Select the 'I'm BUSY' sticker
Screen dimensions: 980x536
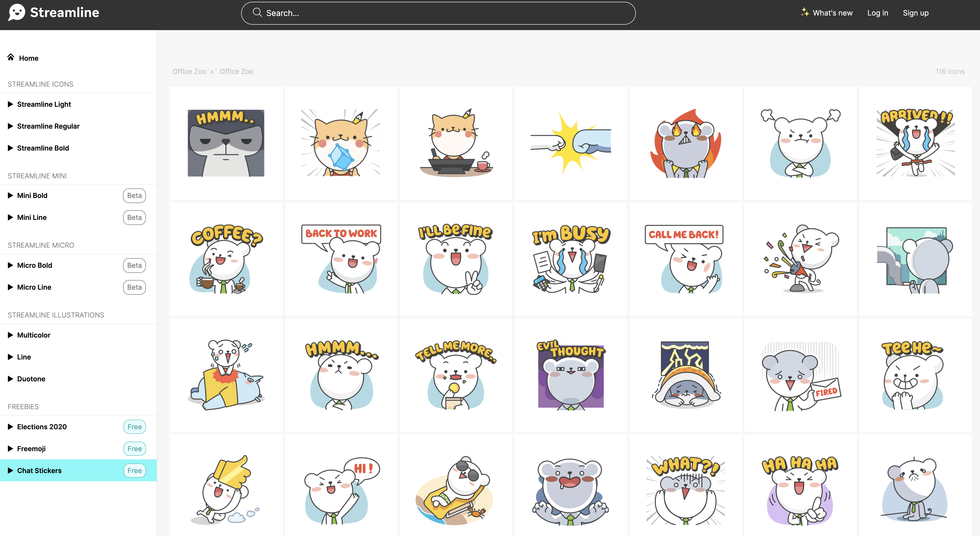[x=571, y=259]
